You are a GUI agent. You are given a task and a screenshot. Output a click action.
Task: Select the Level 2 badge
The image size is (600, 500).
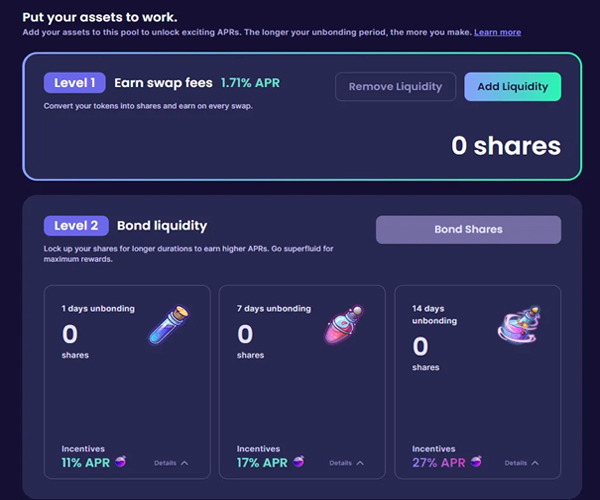click(x=76, y=226)
